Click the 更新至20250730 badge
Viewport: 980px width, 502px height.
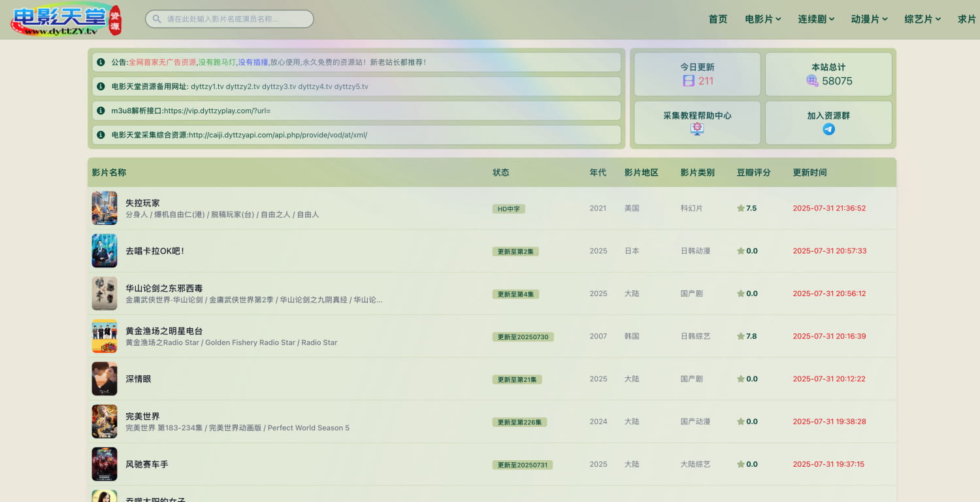coord(523,337)
